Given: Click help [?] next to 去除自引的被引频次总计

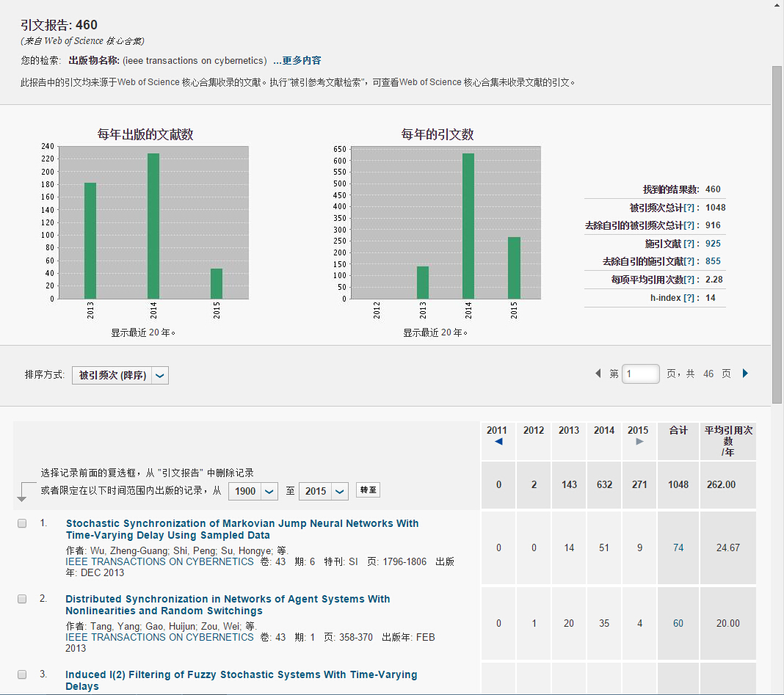Looking at the screenshot, I should (689, 225).
